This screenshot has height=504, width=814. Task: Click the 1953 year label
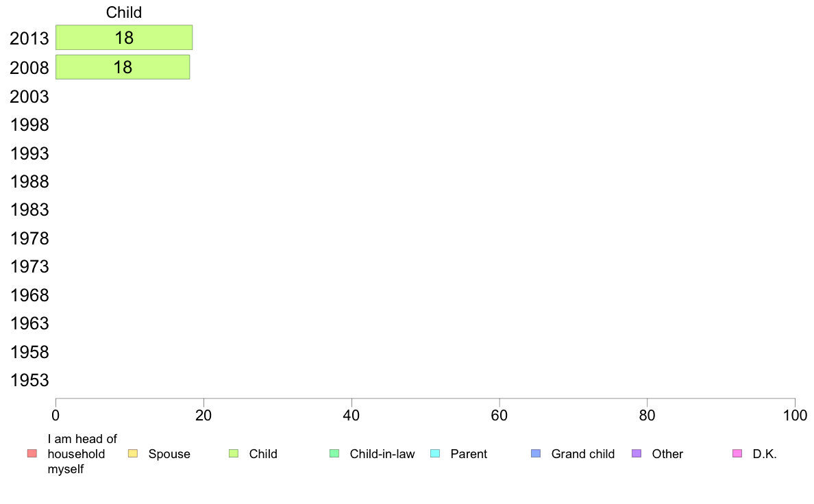(x=29, y=381)
